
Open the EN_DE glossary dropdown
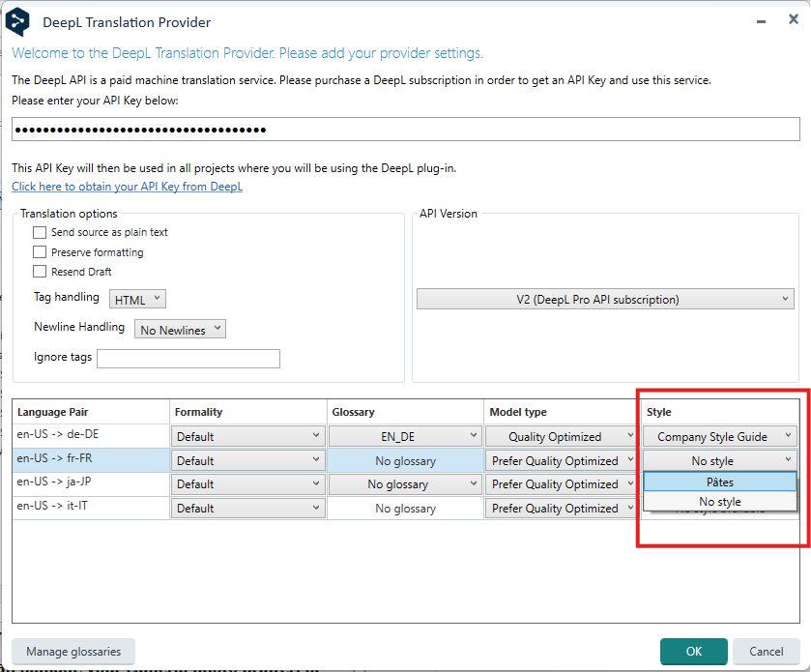coord(403,436)
